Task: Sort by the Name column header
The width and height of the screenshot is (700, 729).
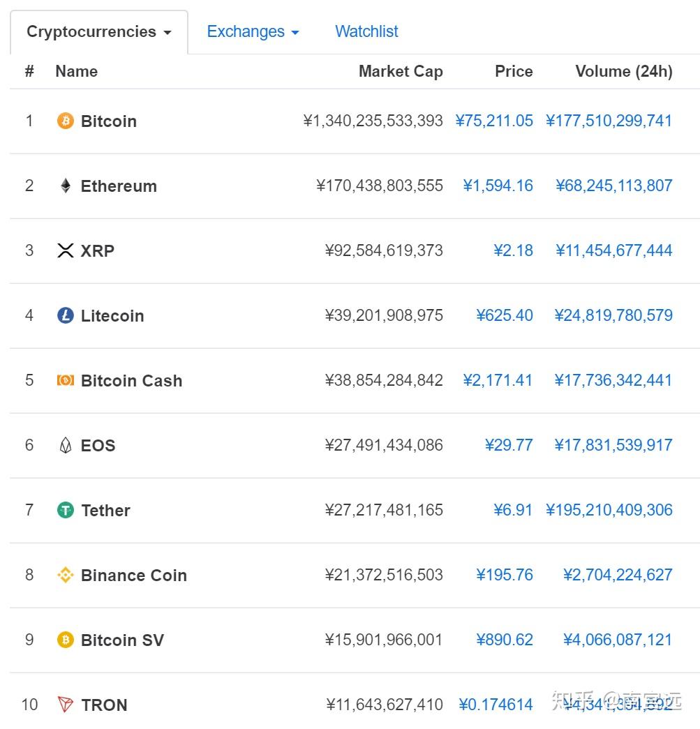Action: click(76, 71)
